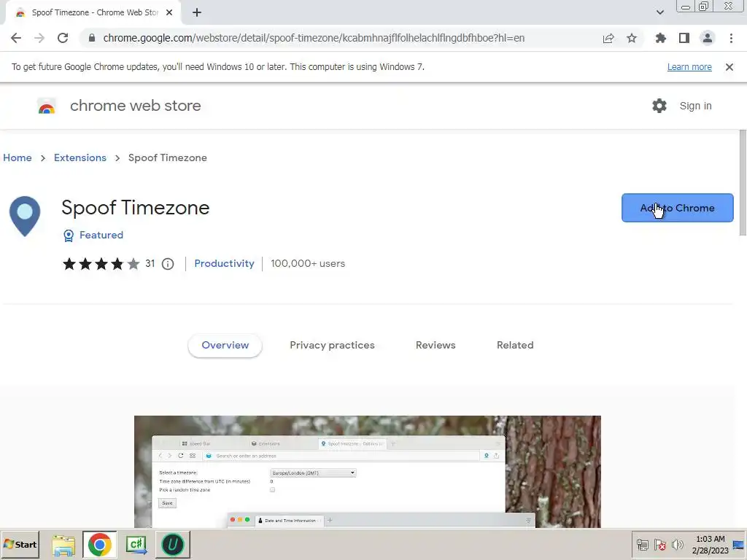747x560 pixels.
Task: Open the Extensions puzzle icon
Action: (x=661, y=38)
